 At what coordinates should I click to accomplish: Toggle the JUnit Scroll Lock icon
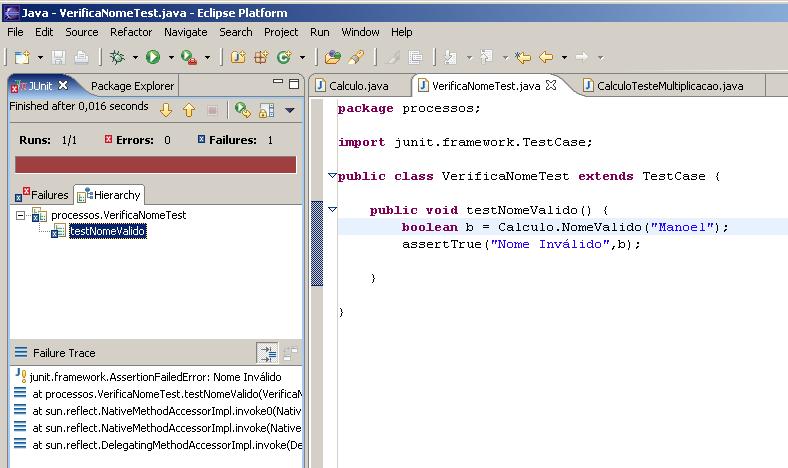pyautogui.click(x=266, y=110)
